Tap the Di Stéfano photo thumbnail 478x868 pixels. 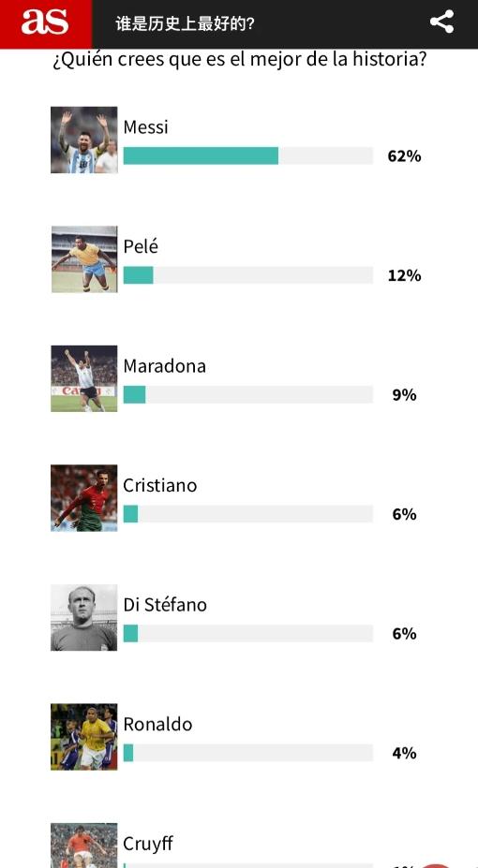84,618
